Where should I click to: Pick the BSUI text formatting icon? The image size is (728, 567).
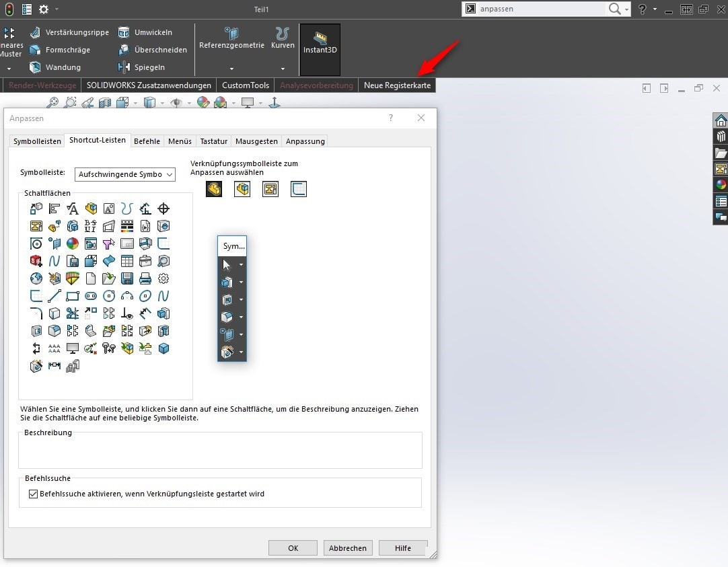click(x=91, y=226)
